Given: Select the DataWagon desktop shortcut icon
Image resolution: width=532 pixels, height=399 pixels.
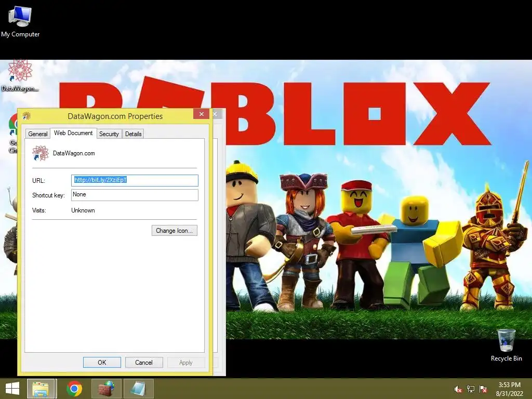Looking at the screenshot, I should [20, 75].
